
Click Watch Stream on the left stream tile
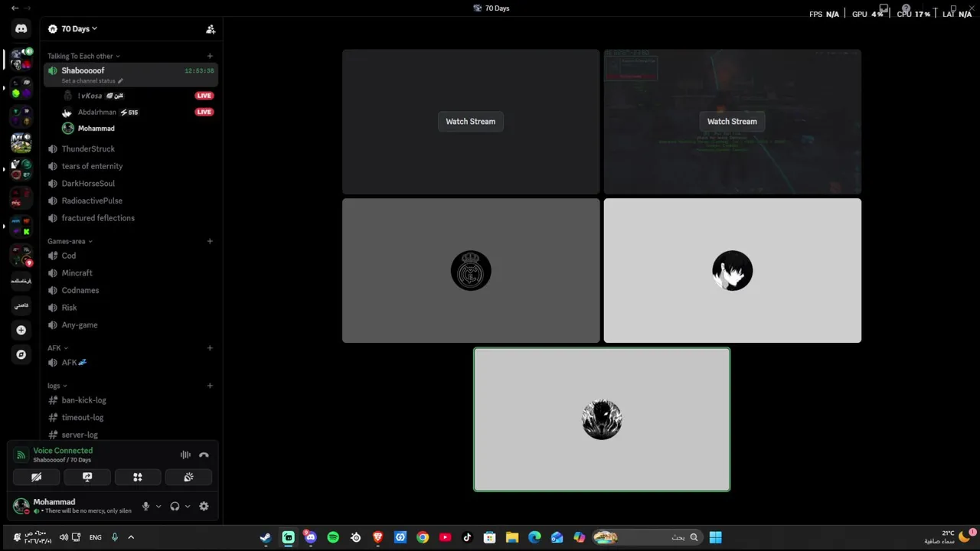pos(471,122)
